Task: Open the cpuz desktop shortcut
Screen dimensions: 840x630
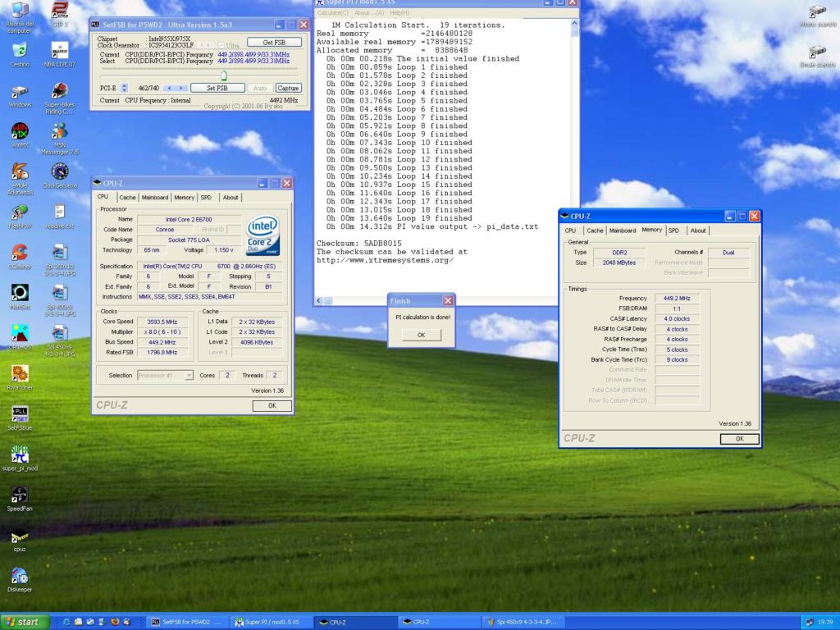Action: (x=20, y=539)
